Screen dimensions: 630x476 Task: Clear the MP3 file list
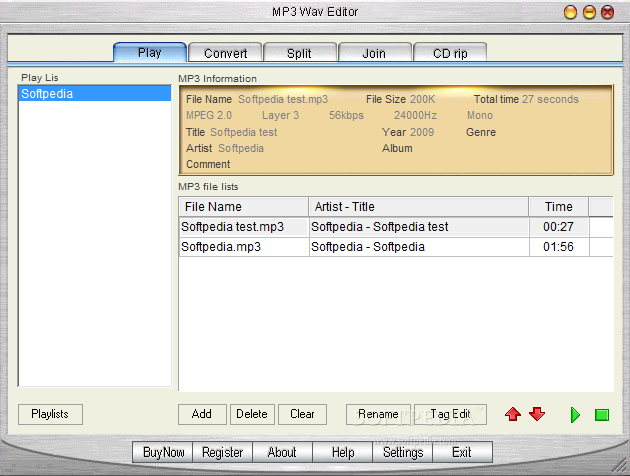(302, 414)
